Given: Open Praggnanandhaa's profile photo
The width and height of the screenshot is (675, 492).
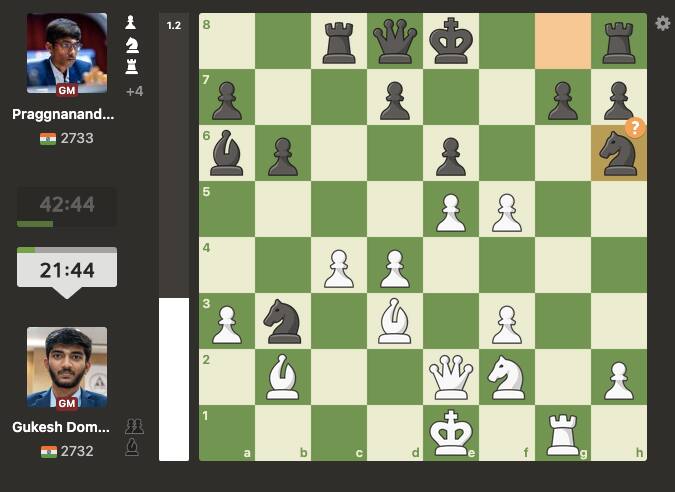Looking at the screenshot, I should click(x=67, y=53).
